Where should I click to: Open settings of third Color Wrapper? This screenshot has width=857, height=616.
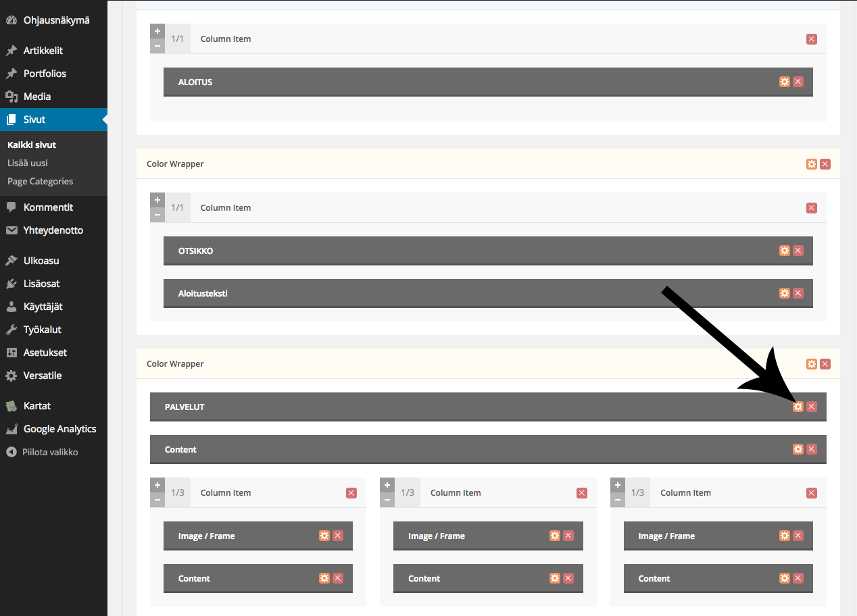click(x=812, y=364)
